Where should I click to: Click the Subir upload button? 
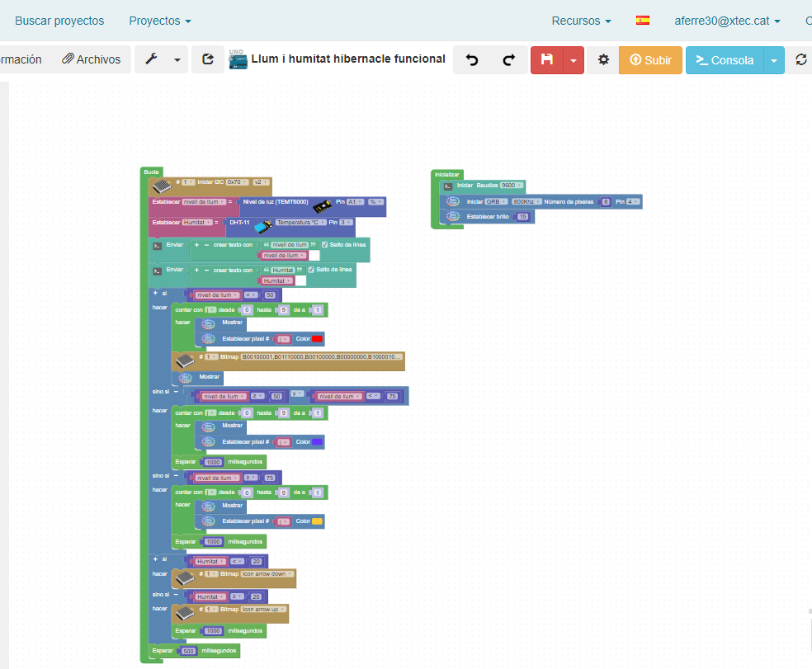click(x=650, y=60)
